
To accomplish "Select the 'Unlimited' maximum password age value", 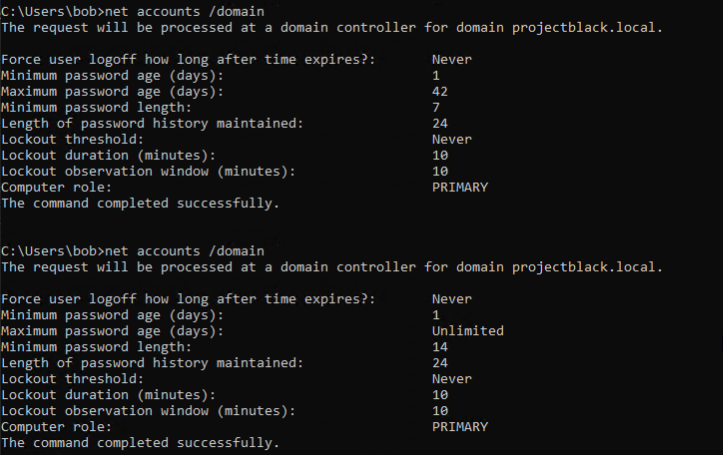I will pos(468,331).
